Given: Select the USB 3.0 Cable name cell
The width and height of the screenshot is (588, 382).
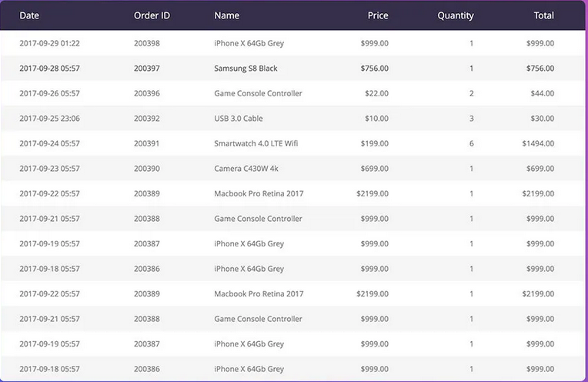Looking at the screenshot, I should pyautogui.click(x=238, y=119).
